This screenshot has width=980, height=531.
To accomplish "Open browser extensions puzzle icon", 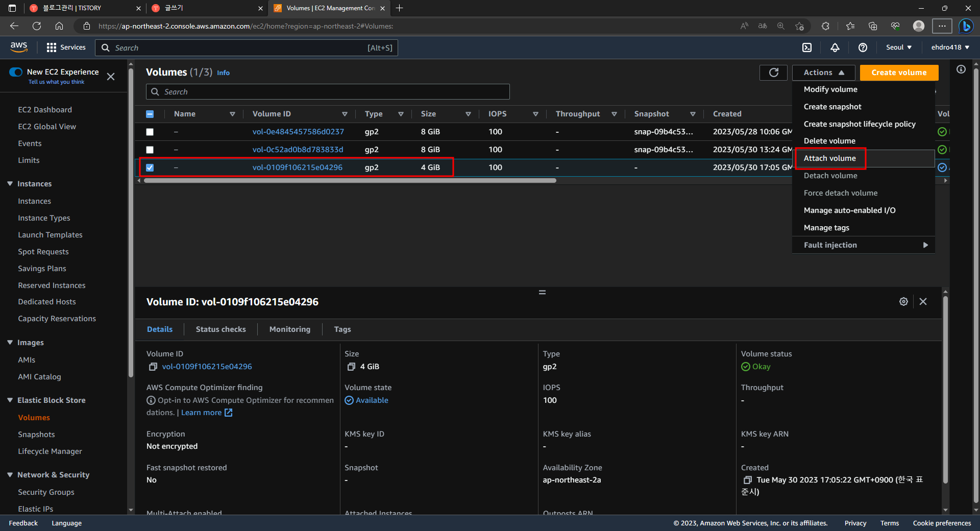I will [825, 26].
